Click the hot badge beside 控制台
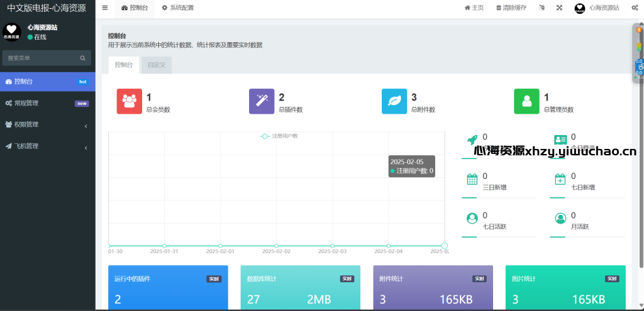 coord(82,82)
